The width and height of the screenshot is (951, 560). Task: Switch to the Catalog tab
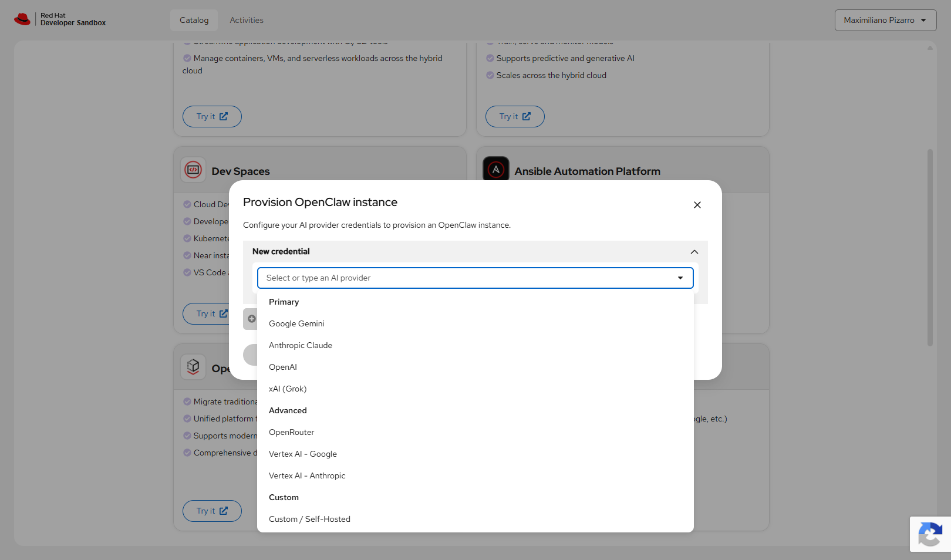pyautogui.click(x=194, y=20)
